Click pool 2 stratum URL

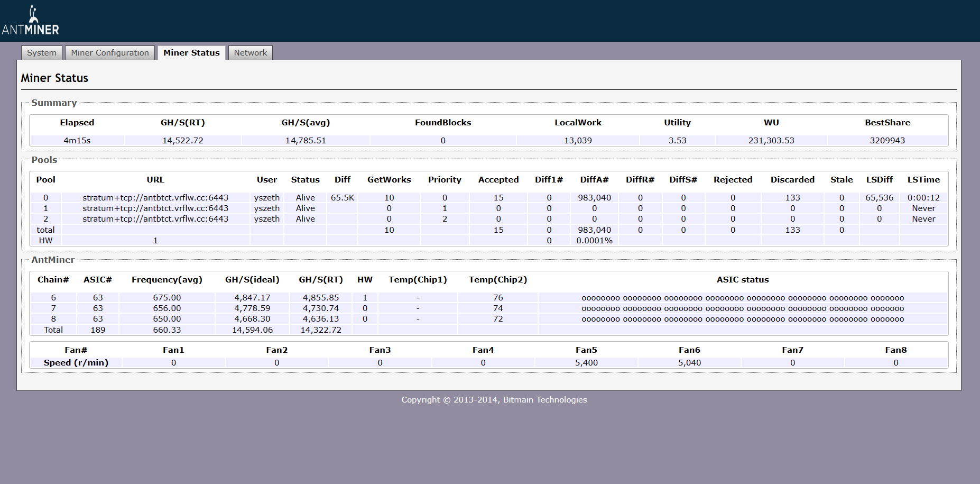[155, 219]
